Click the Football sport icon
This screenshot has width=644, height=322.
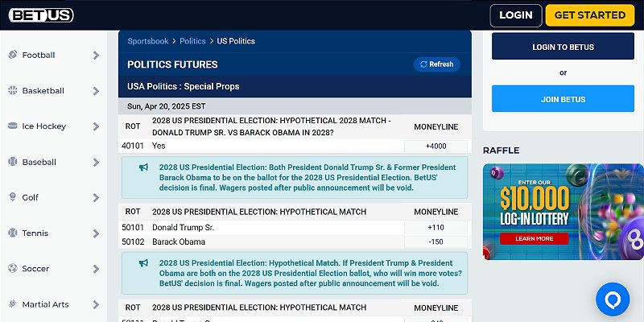[x=12, y=55]
